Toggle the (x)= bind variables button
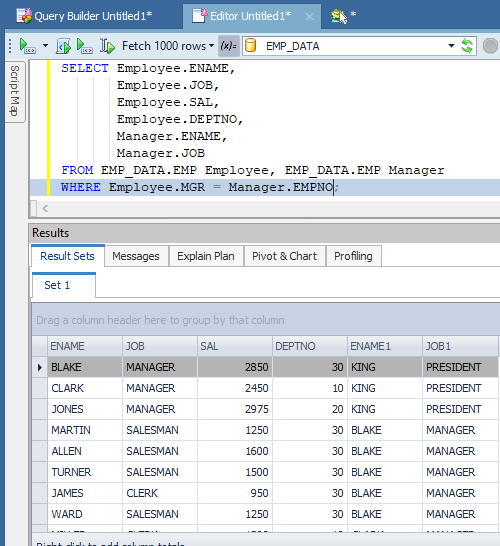Screen dimensions: 500x546 pos(228,46)
